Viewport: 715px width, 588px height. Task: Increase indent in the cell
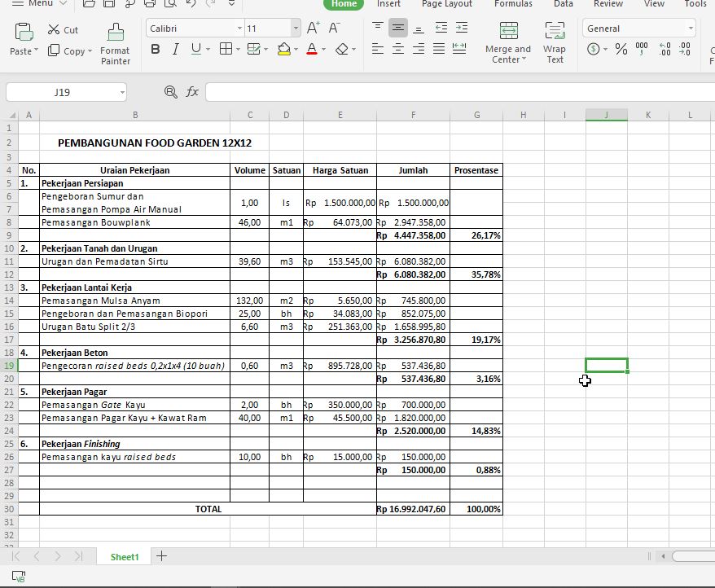pos(462,28)
